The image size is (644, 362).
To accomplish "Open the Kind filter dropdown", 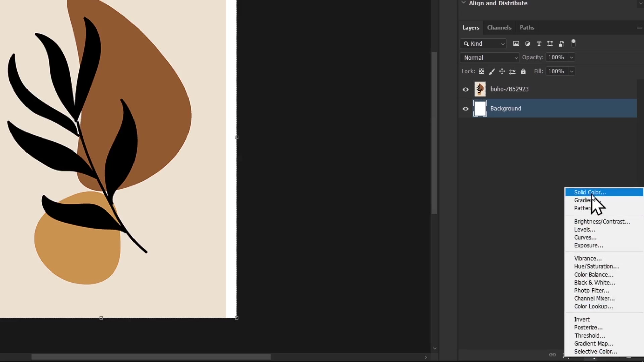I will pyautogui.click(x=483, y=44).
